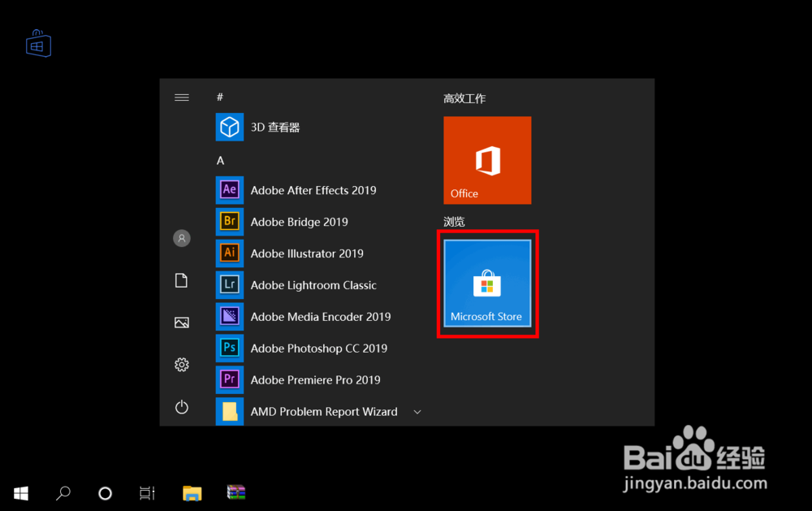The image size is (812, 511).
Task: Select Adobe Photoshop CC 2019 label
Action: (x=319, y=349)
